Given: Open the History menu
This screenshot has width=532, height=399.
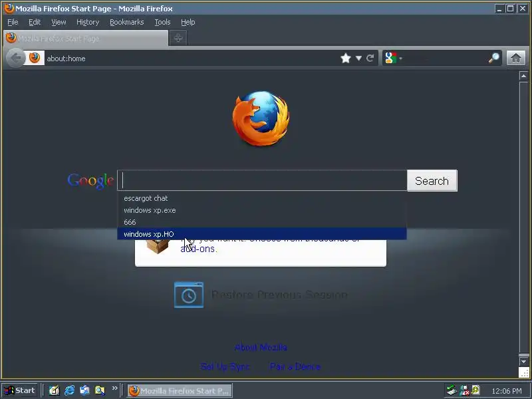Looking at the screenshot, I should coord(88,22).
